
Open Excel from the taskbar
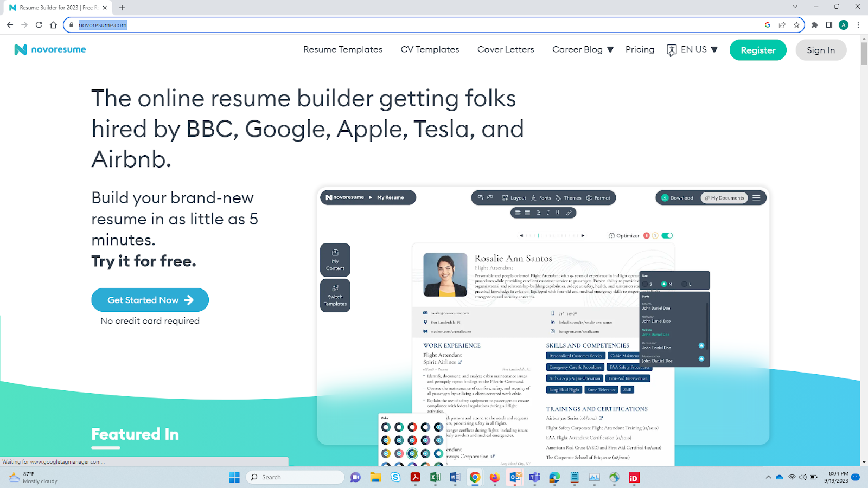point(435,477)
